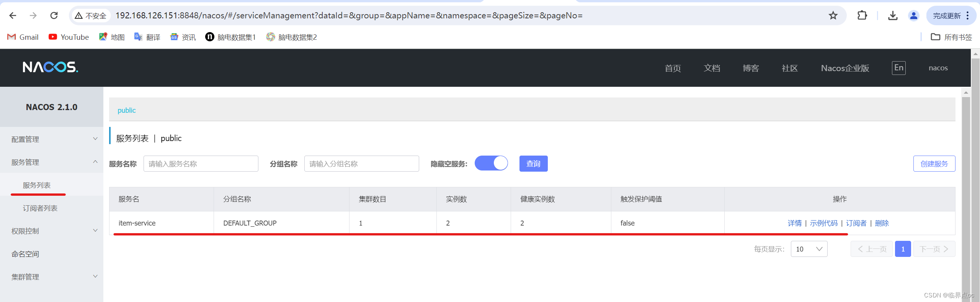The height and width of the screenshot is (302, 980).
Task: Open 所有书签 all bookmarks folder
Action: 951,37
